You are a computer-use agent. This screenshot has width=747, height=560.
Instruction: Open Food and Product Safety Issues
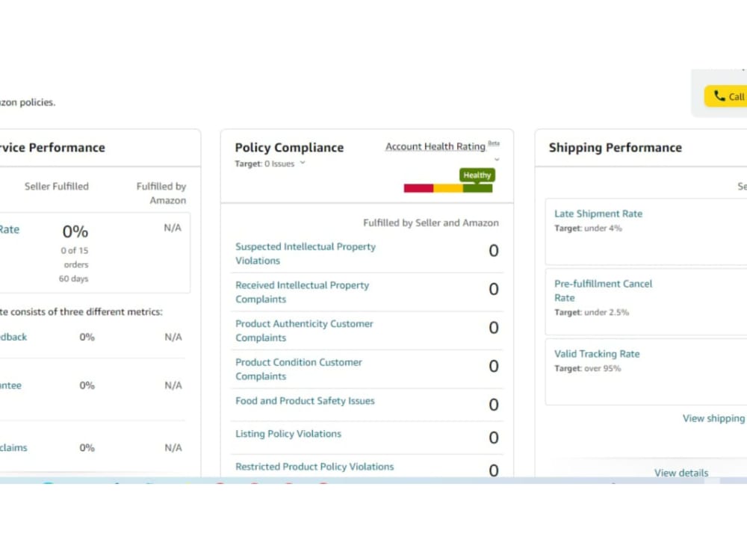tap(305, 401)
